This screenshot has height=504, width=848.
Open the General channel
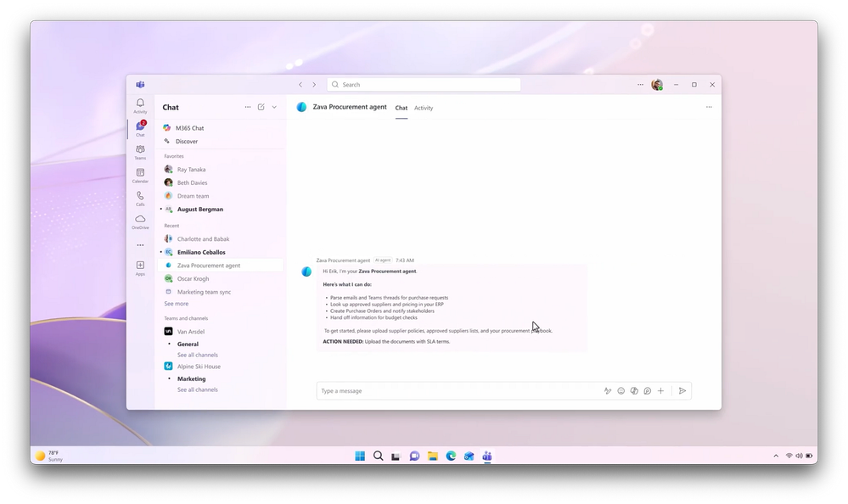coord(188,344)
